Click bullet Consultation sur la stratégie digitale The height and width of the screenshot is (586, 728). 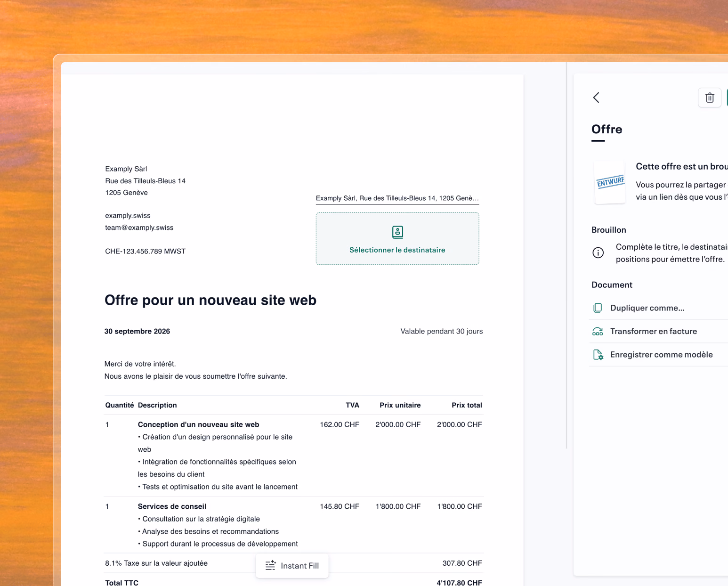(199, 519)
